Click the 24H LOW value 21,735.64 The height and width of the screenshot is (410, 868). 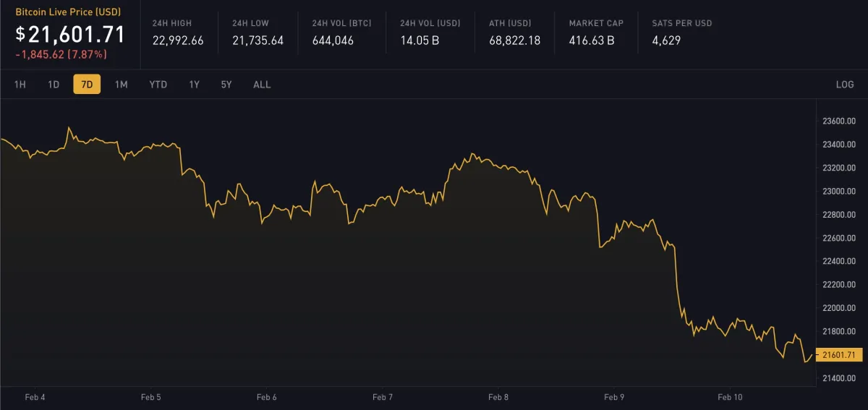pyautogui.click(x=258, y=40)
